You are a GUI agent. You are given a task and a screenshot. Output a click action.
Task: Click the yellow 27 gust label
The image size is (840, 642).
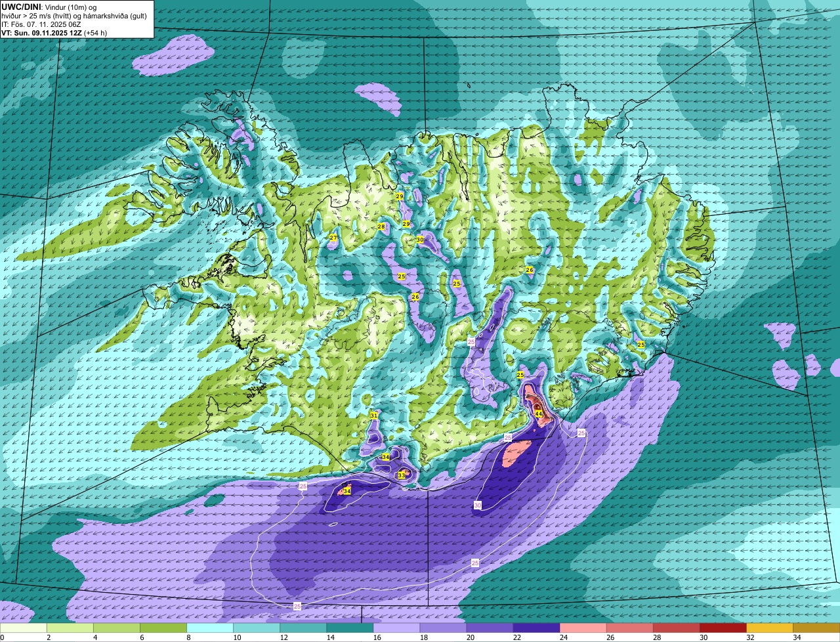click(333, 238)
